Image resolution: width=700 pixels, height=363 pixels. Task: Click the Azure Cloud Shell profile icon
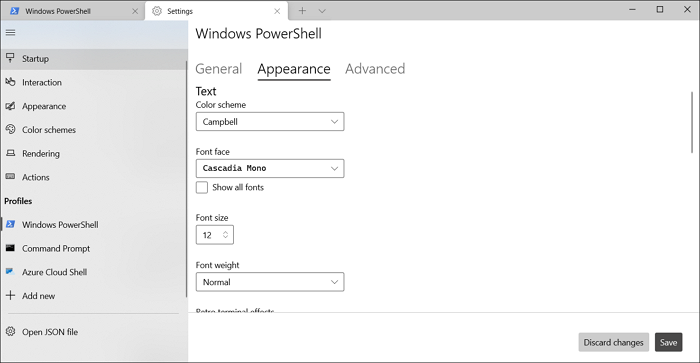coord(10,271)
